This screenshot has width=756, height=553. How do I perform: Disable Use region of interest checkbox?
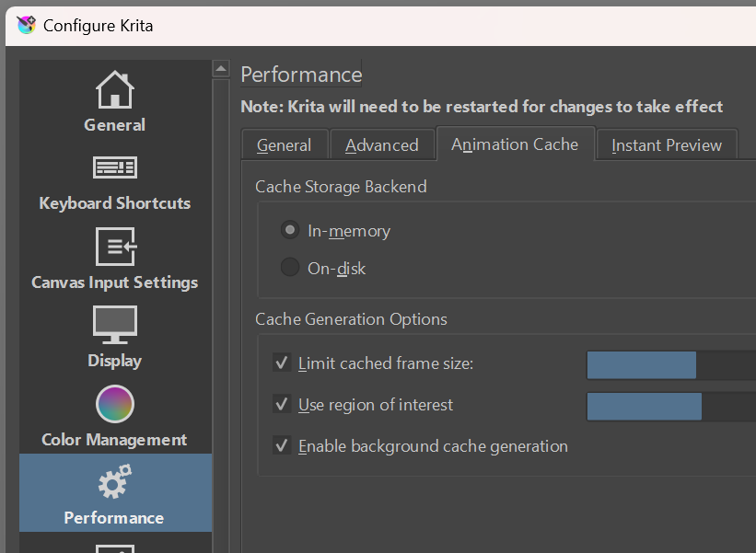283,405
